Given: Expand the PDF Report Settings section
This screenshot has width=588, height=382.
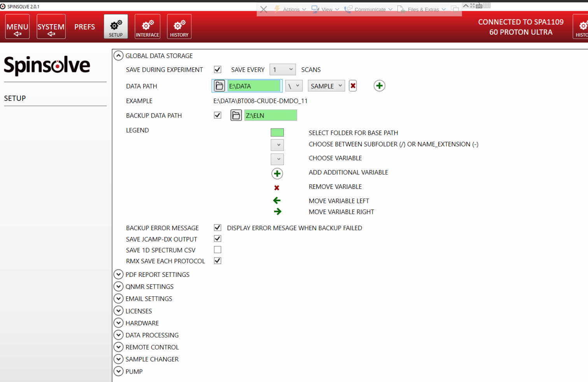Looking at the screenshot, I should (x=119, y=275).
